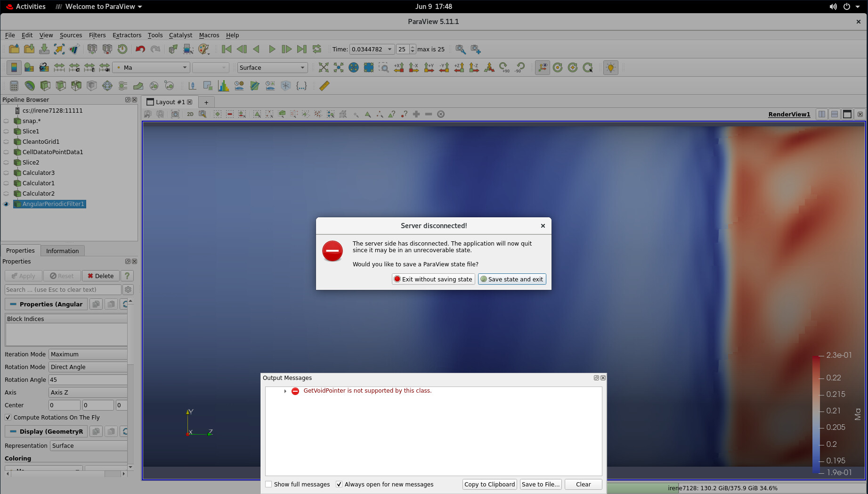Open the Time value dropdown

coord(372,49)
